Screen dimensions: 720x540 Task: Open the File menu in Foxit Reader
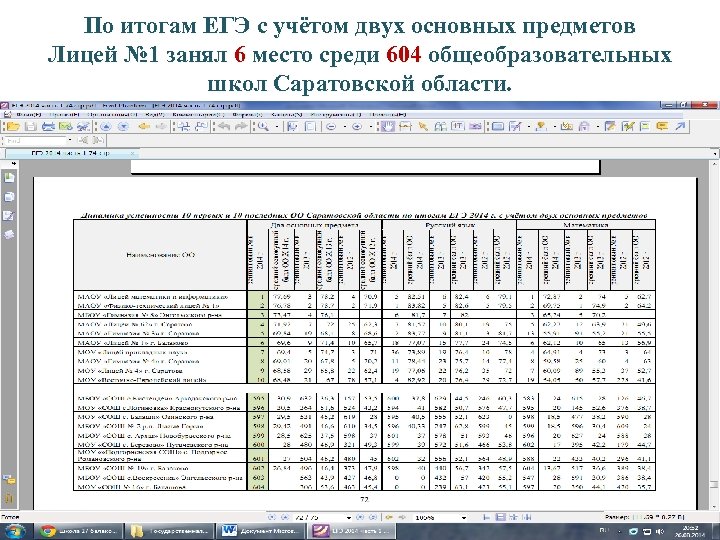(28, 114)
